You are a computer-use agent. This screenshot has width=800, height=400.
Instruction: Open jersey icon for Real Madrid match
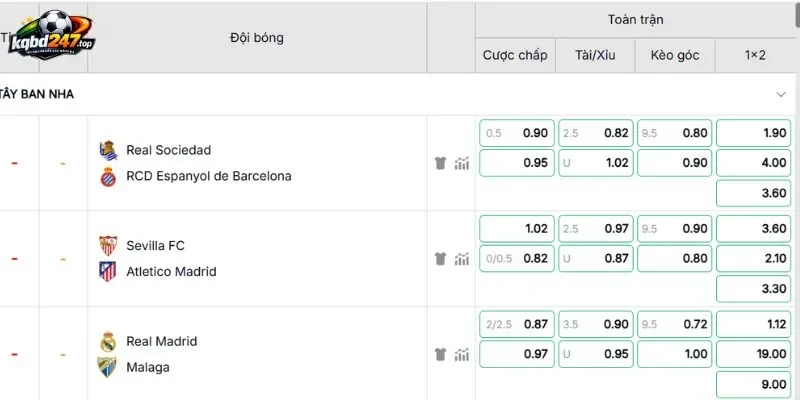click(x=440, y=354)
